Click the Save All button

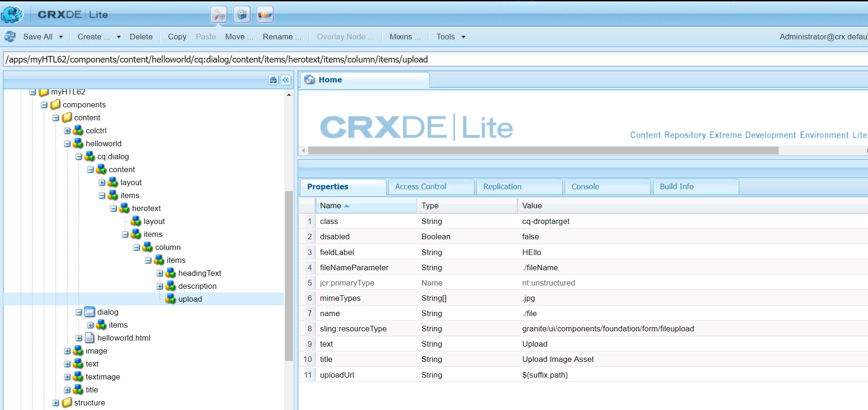38,37
